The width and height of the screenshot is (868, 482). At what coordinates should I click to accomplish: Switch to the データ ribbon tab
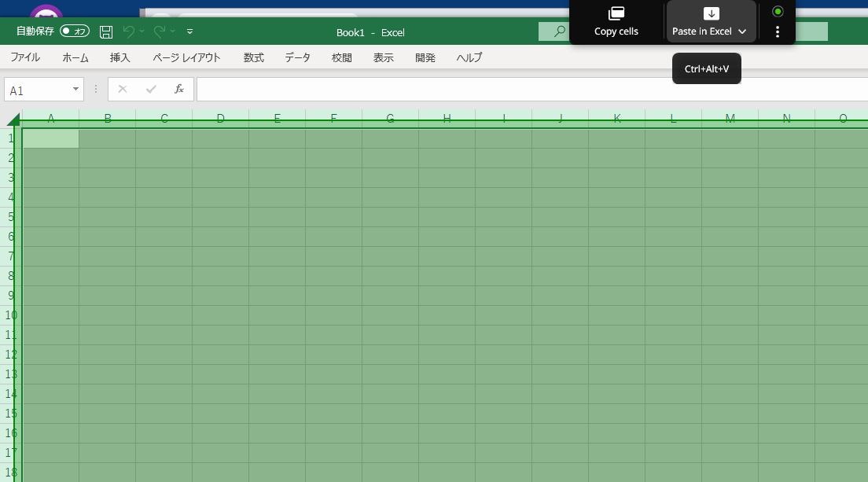click(297, 57)
